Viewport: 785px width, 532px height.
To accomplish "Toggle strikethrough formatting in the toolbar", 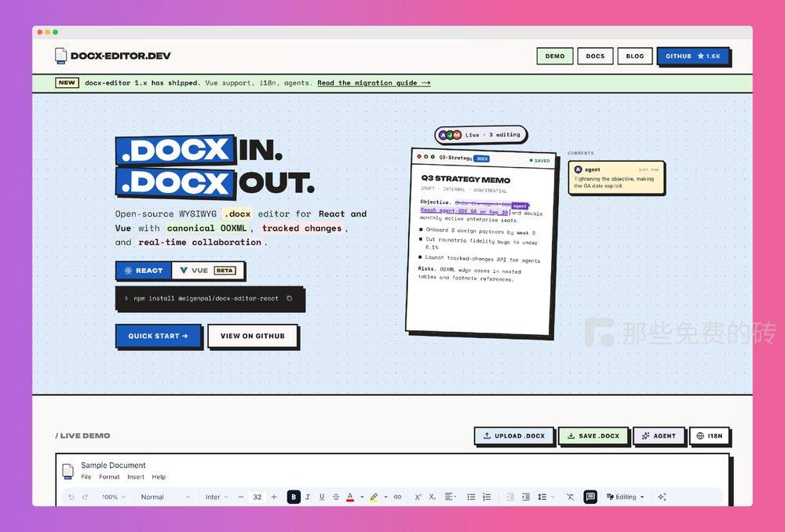I will click(x=336, y=497).
